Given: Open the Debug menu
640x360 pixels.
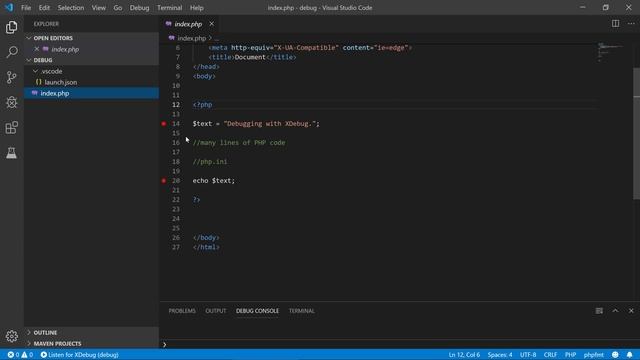Looking at the screenshot, I should tap(139, 8).
